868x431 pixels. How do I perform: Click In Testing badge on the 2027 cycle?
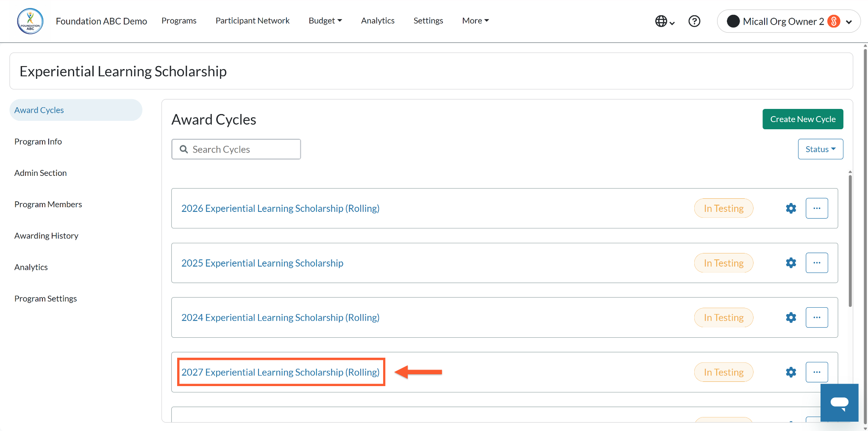723,372
